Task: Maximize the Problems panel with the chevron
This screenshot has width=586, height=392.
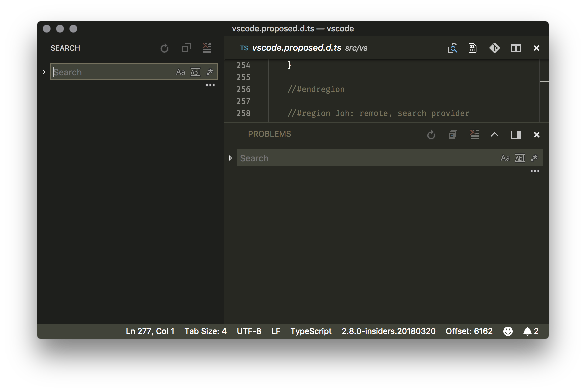Action: click(495, 135)
